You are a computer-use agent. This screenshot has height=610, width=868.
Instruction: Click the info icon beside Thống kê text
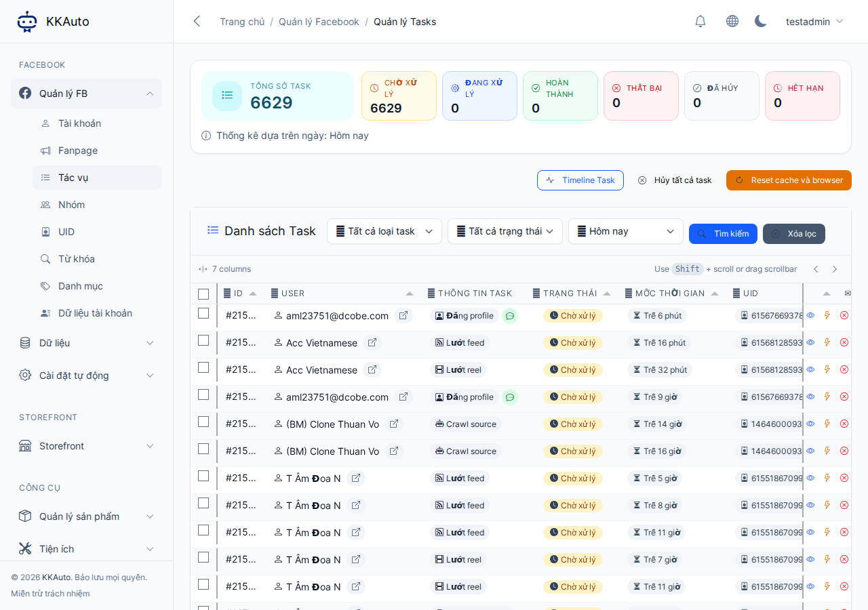point(206,136)
